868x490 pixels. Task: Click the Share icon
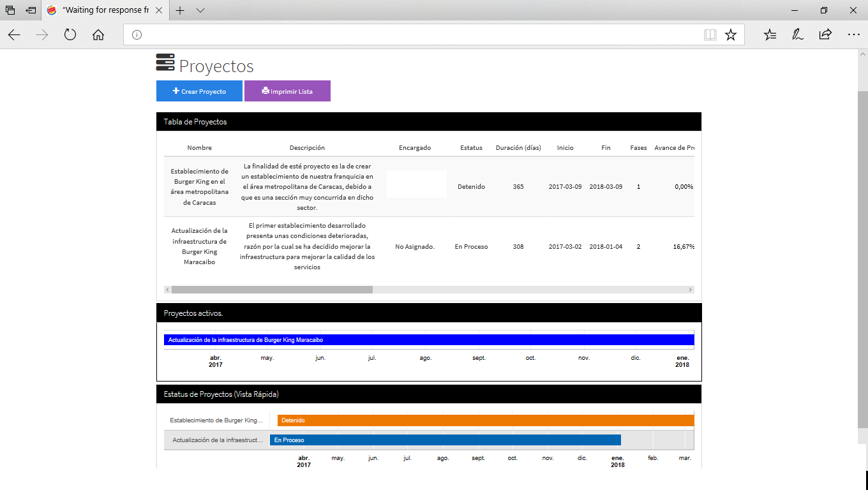(825, 34)
